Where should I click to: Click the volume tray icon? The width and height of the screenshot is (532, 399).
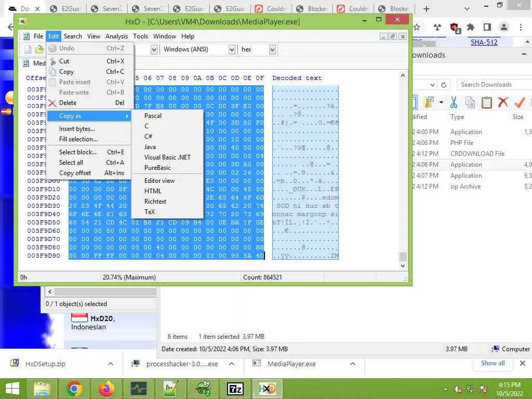[x=458, y=389]
